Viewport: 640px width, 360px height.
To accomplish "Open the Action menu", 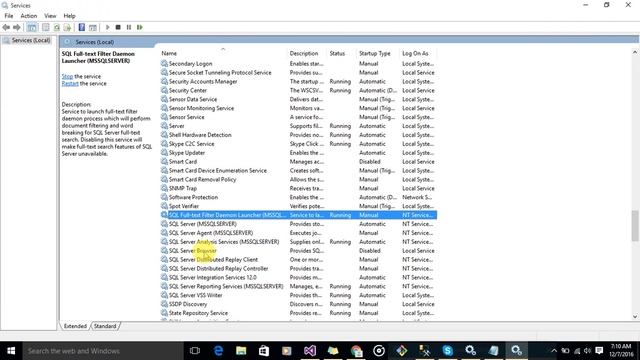I will (x=29, y=16).
